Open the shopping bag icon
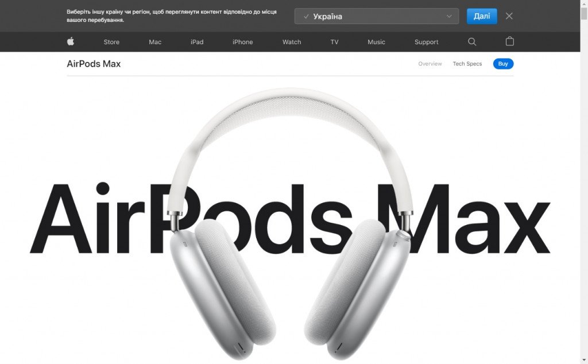588x364 pixels. click(510, 41)
